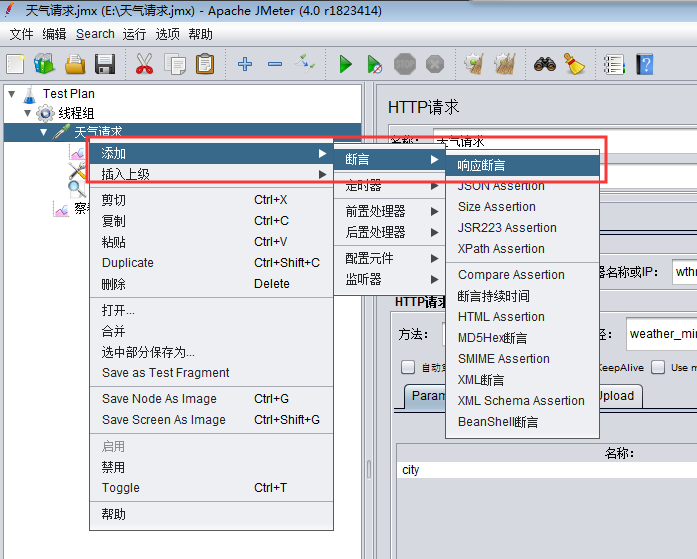The height and width of the screenshot is (559, 697).
Task: Choose SMIME Assertion
Action: 522,359
